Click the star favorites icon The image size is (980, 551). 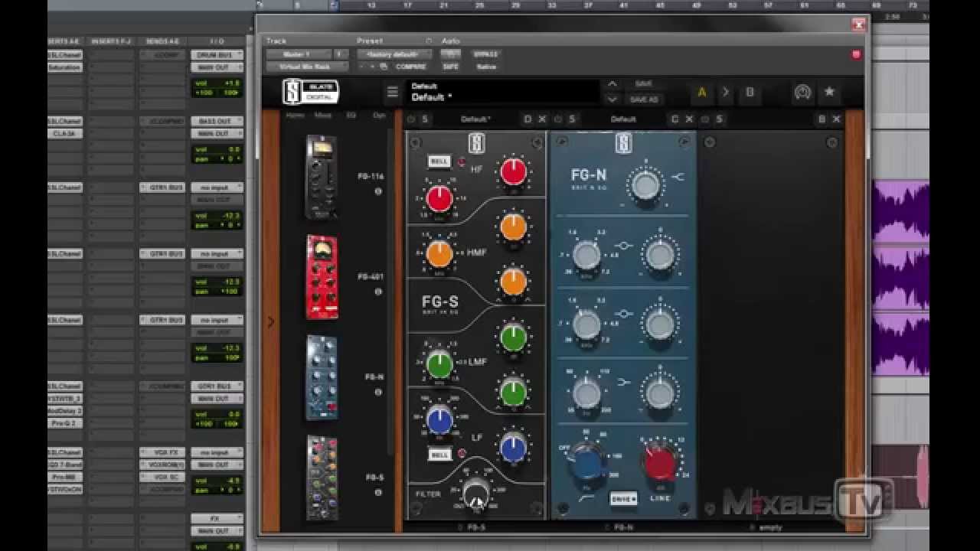tap(829, 93)
